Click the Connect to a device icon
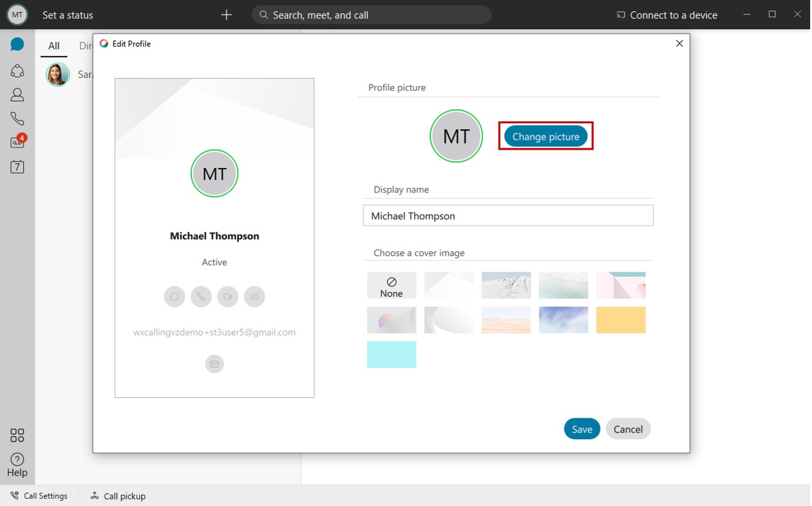 (620, 15)
